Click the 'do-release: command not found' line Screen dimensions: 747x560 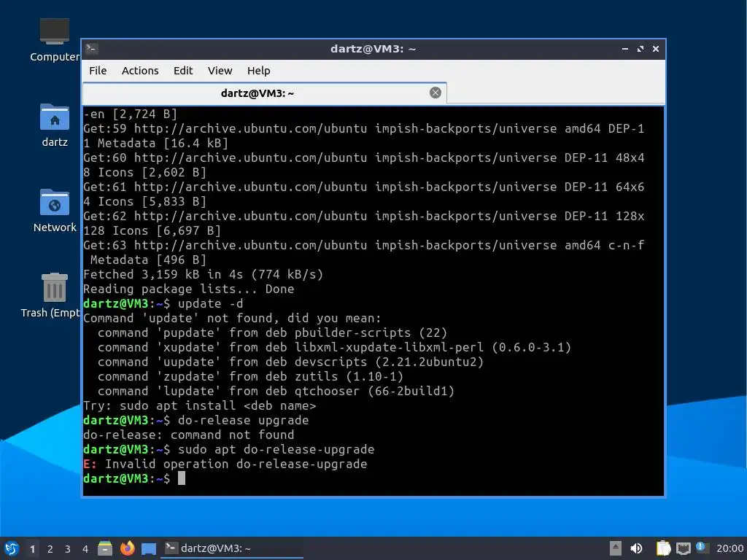pos(189,435)
